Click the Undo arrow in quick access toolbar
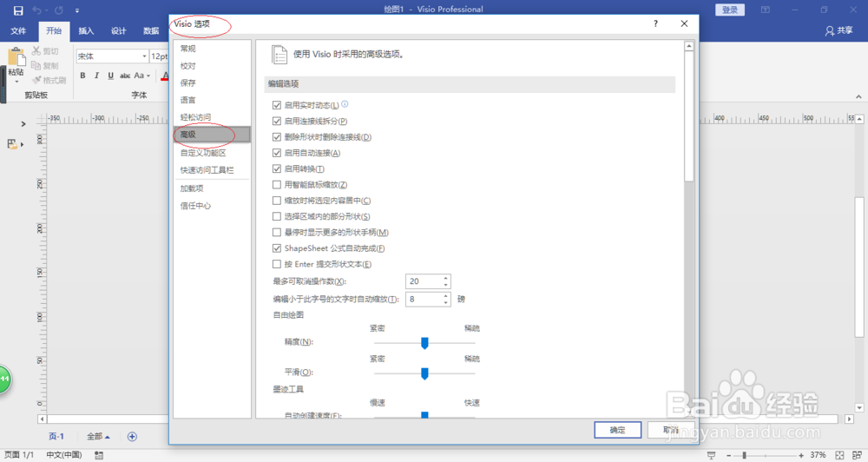This screenshot has width=868, height=462. click(36, 10)
